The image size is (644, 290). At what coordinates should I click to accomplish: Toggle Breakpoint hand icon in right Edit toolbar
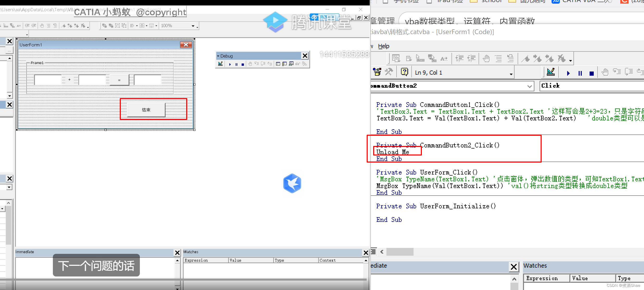(x=486, y=59)
